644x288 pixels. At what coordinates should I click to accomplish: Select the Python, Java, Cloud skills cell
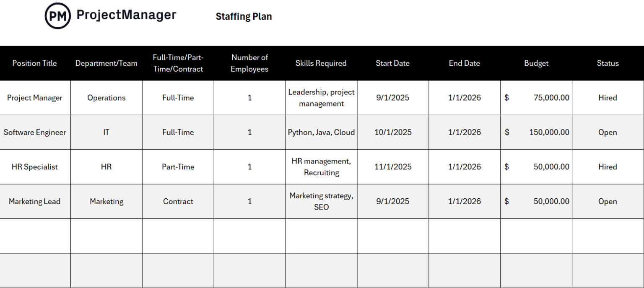click(321, 132)
